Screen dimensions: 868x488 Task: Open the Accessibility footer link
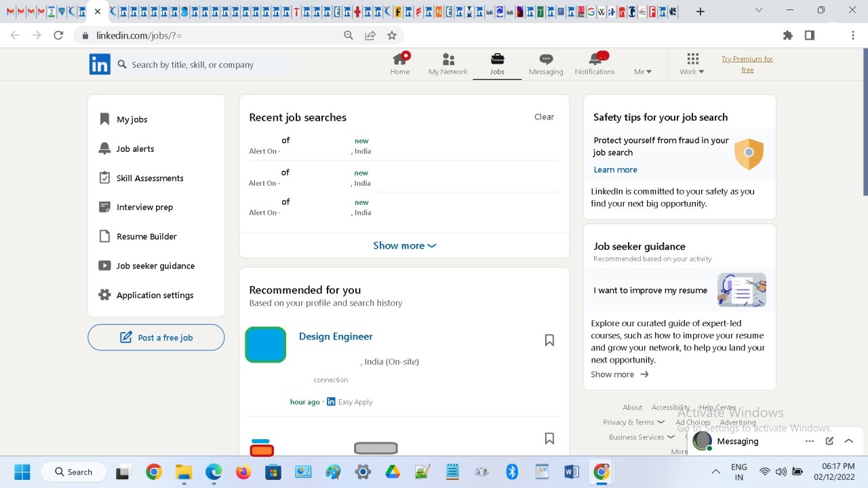click(671, 407)
